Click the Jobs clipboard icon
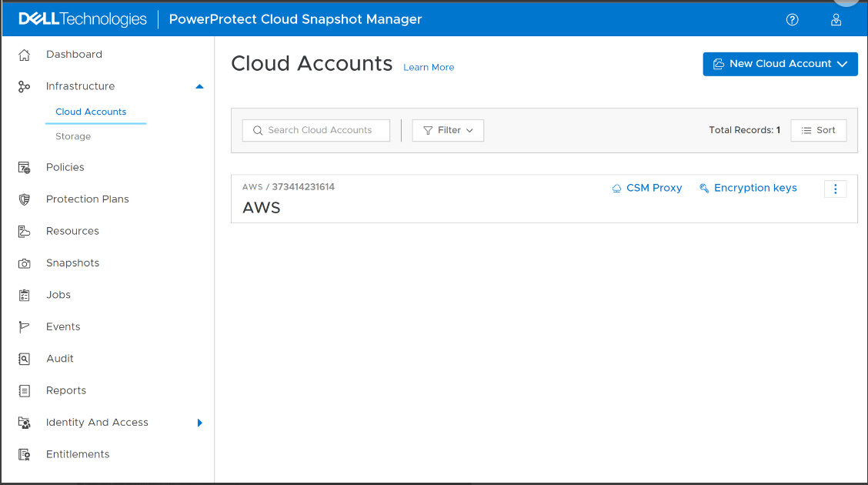 (x=25, y=295)
